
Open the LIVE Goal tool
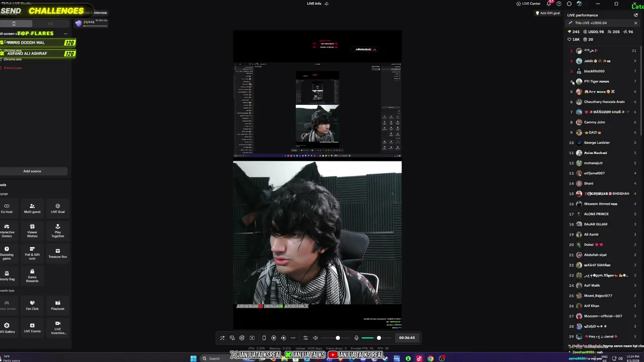coord(57,208)
